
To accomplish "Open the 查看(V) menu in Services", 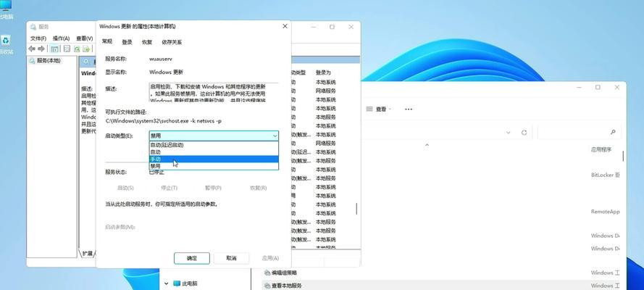I will (85, 38).
